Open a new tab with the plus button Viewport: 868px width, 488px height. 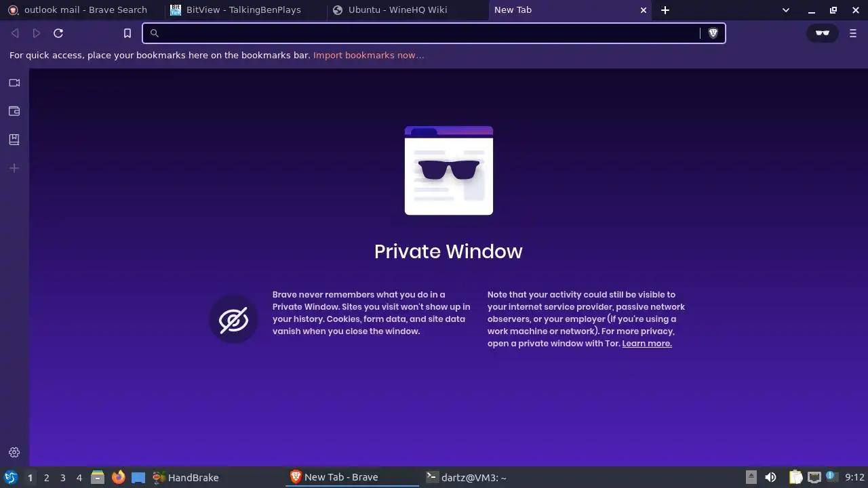coord(665,10)
